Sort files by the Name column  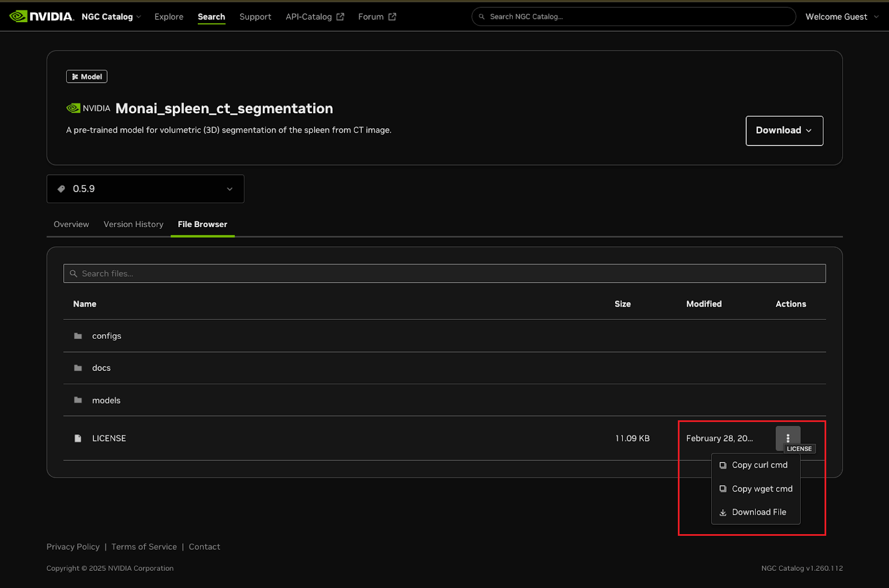click(x=84, y=304)
